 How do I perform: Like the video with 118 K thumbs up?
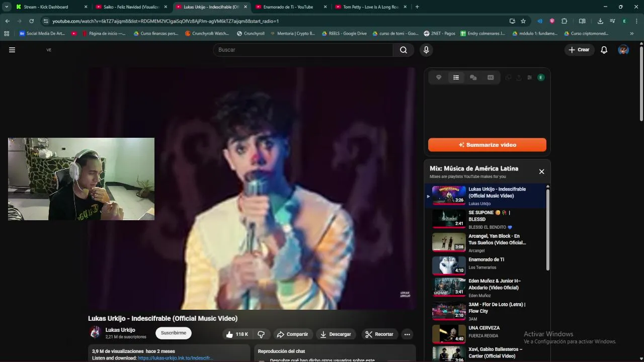(x=237, y=334)
